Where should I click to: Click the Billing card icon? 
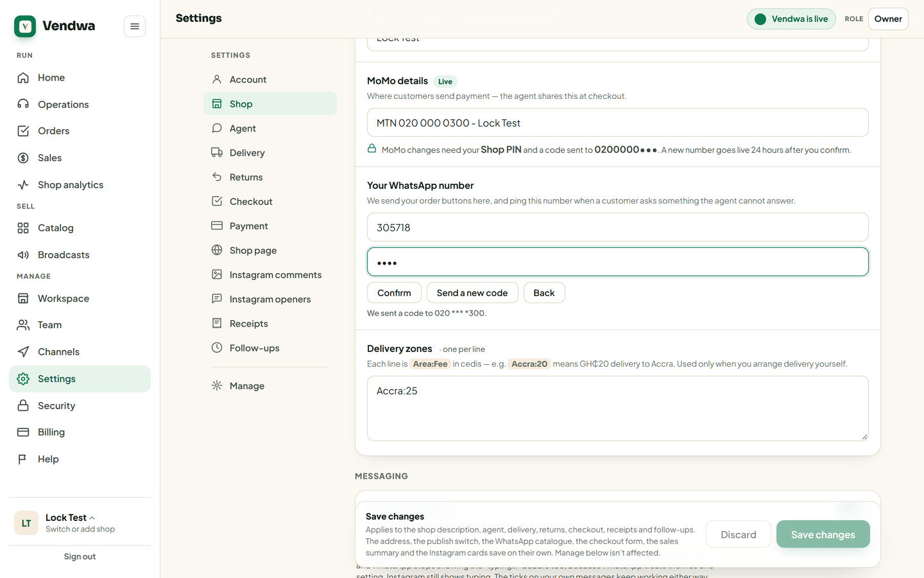click(23, 432)
